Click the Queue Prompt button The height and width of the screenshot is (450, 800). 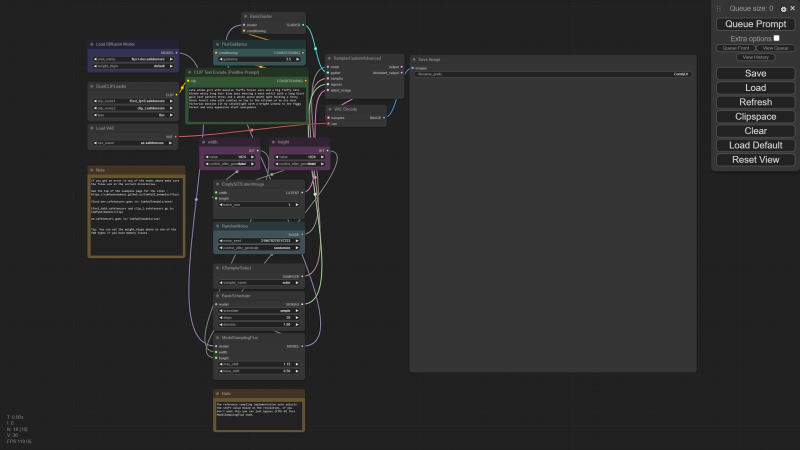tap(755, 24)
